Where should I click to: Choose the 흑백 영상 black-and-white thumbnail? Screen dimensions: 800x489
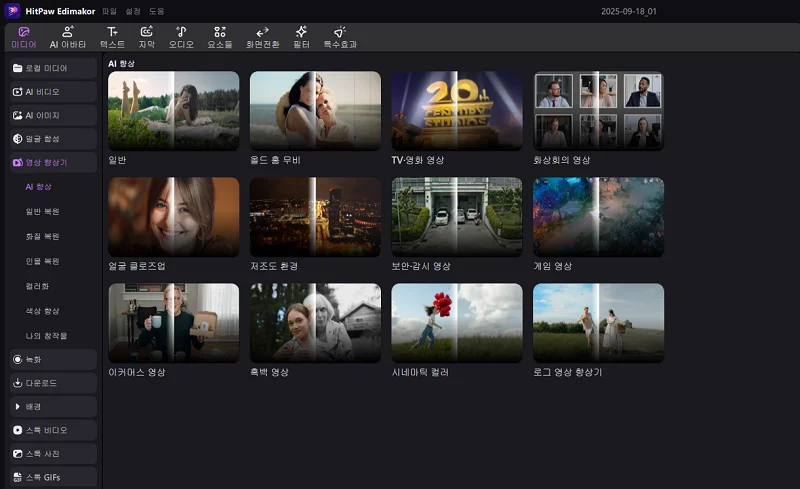[315, 323]
